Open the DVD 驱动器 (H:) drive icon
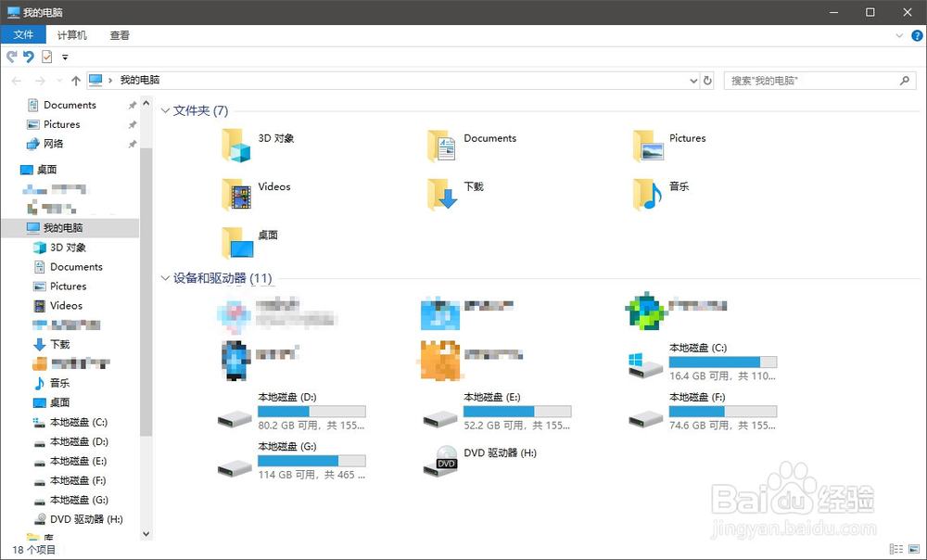Viewport: 927px width, 560px height. [440, 464]
